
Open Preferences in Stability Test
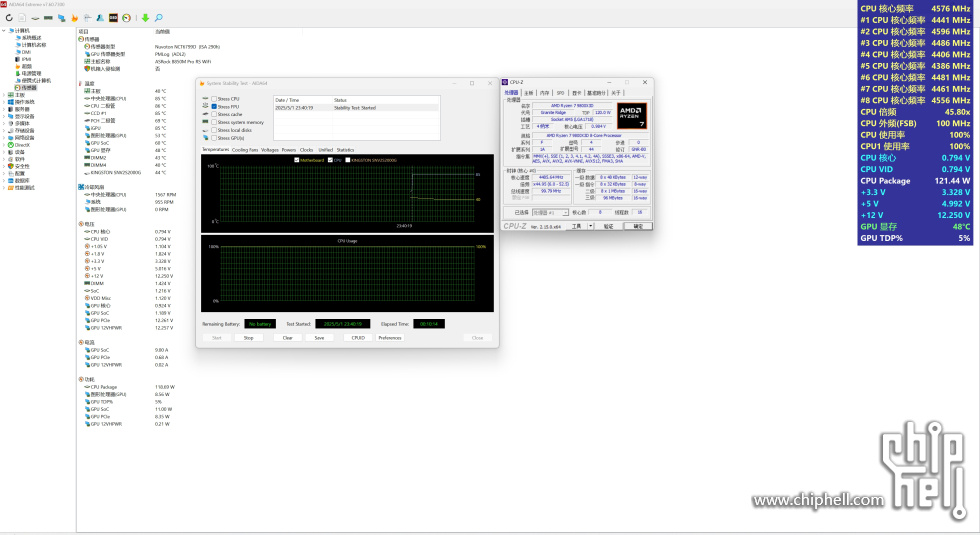390,338
